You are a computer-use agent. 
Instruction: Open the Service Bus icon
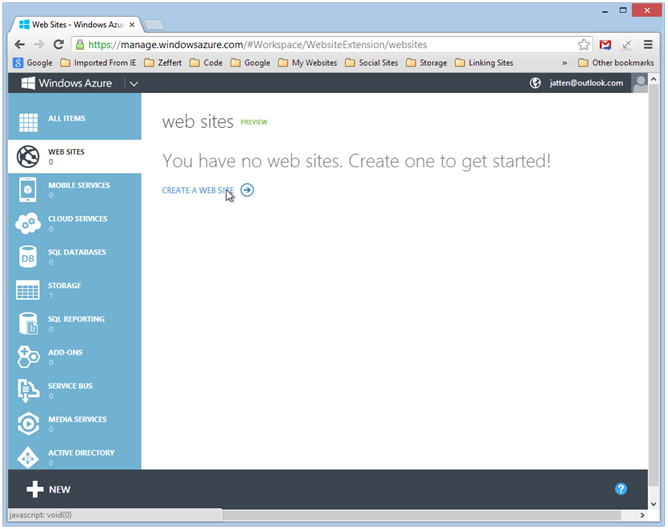click(27, 391)
